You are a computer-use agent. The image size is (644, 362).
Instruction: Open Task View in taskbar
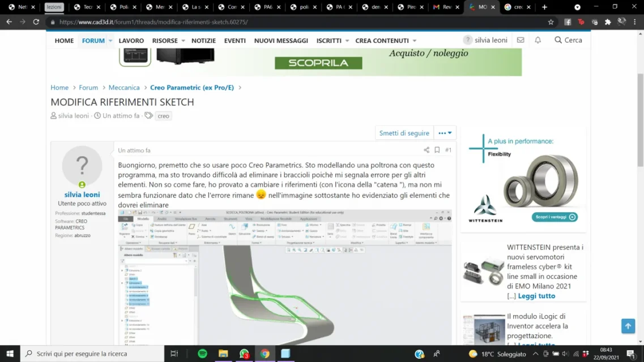click(x=174, y=354)
